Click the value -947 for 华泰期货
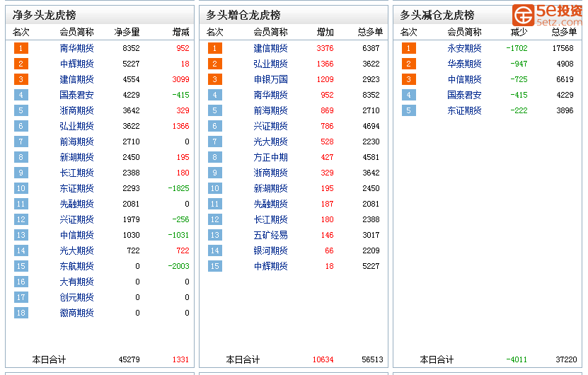The image size is (588, 375). coord(519,64)
